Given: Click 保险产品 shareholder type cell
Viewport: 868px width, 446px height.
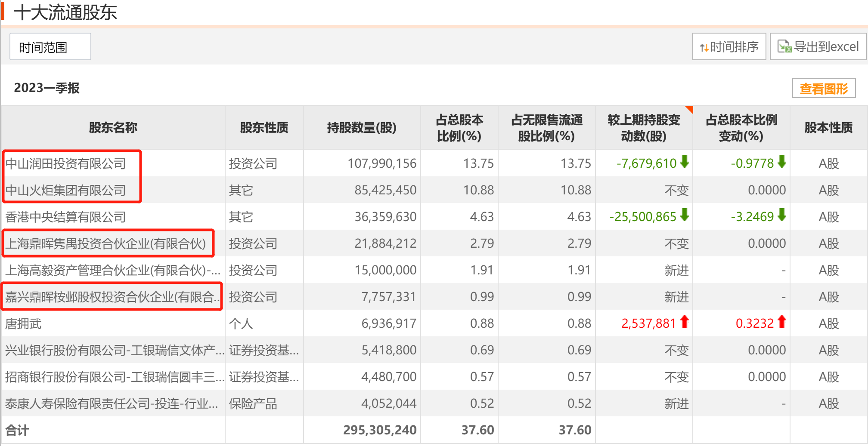Looking at the screenshot, I should coord(253,403).
